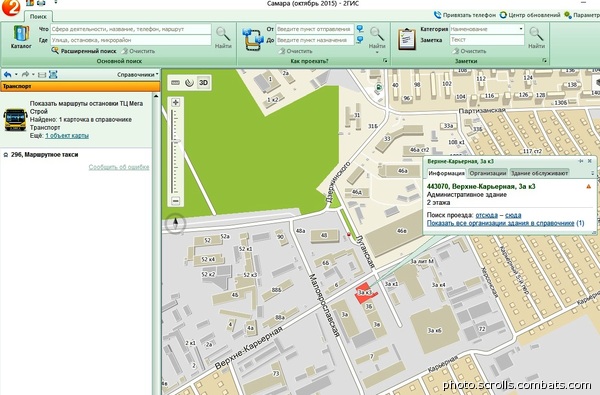The width and height of the screenshot is (600, 395).
Task: Click the yellow bus transport icon
Action: point(15,119)
